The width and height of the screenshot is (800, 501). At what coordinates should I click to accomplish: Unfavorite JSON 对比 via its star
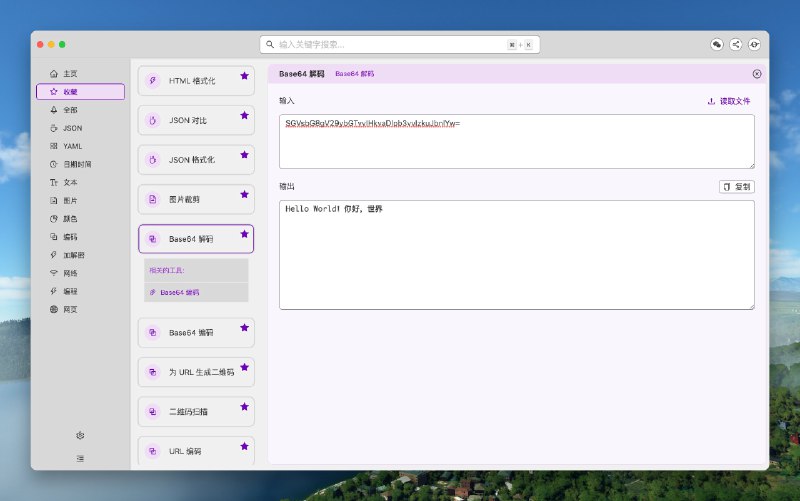pyautogui.click(x=244, y=115)
